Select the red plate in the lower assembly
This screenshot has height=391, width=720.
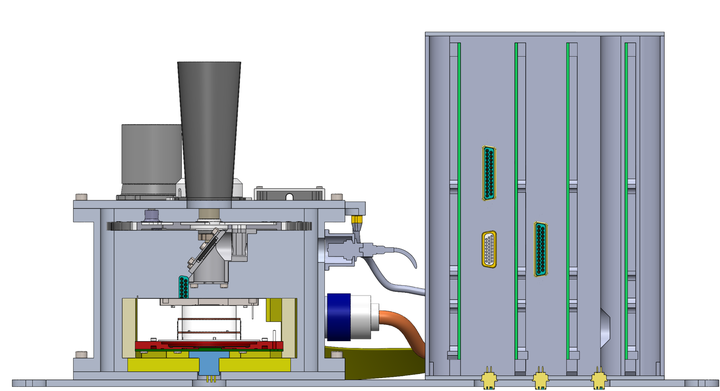click(x=209, y=345)
